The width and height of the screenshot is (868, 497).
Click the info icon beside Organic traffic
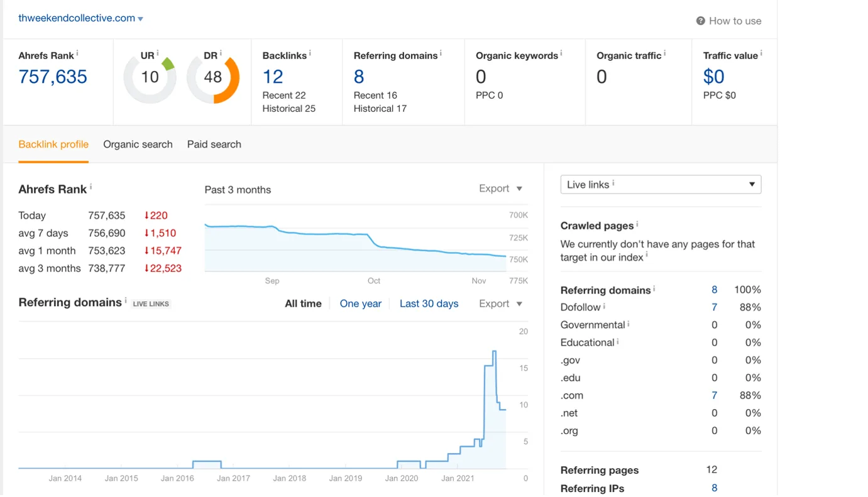[665, 53]
